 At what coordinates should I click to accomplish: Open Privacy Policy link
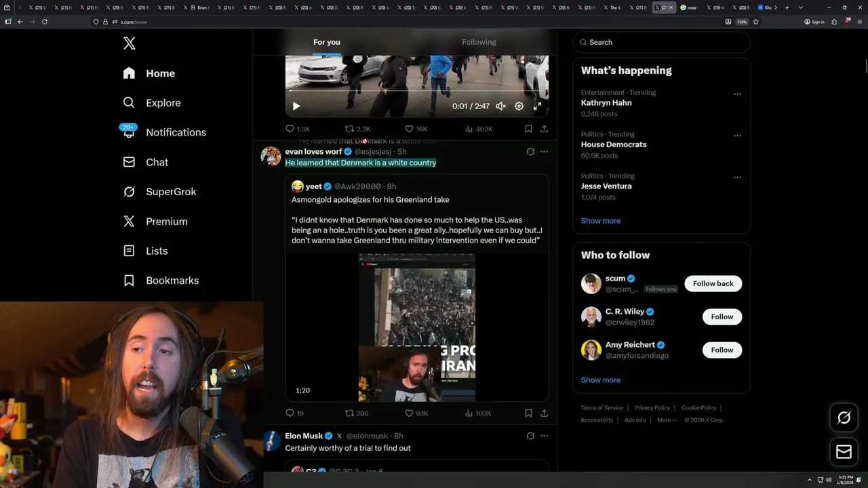(652, 407)
